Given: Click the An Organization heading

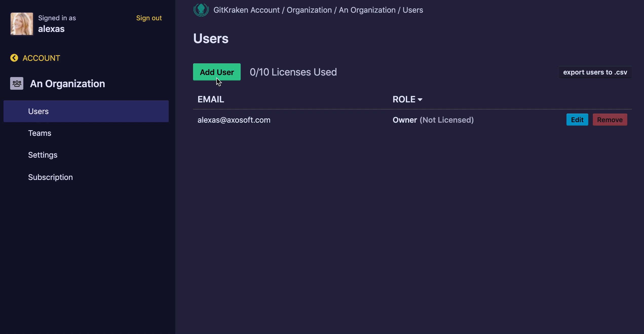Looking at the screenshot, I should click(x=67, y=84).
